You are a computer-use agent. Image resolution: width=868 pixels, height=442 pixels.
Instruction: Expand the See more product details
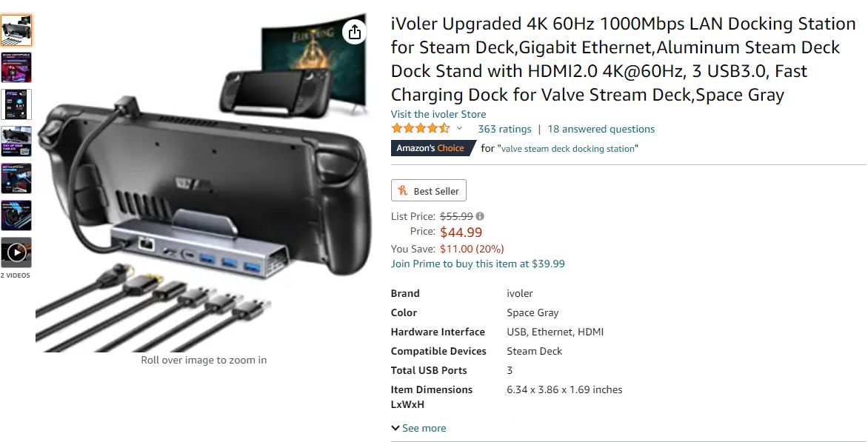(x=418, y=428)
